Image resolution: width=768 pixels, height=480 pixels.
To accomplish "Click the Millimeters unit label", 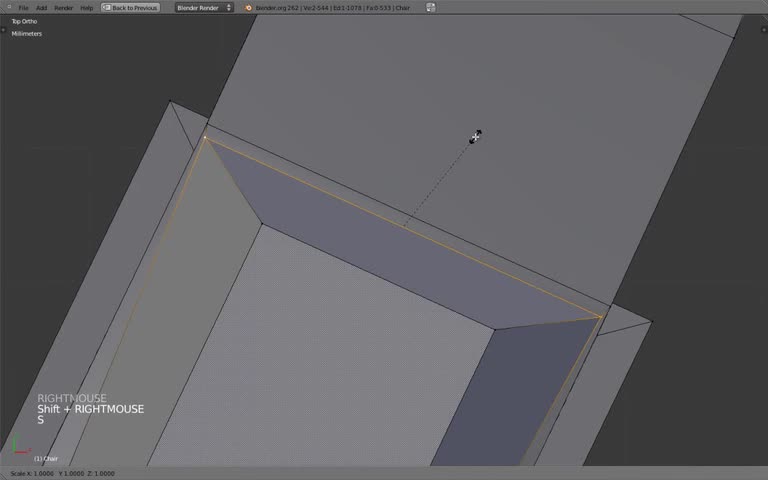I will (26, 34).
